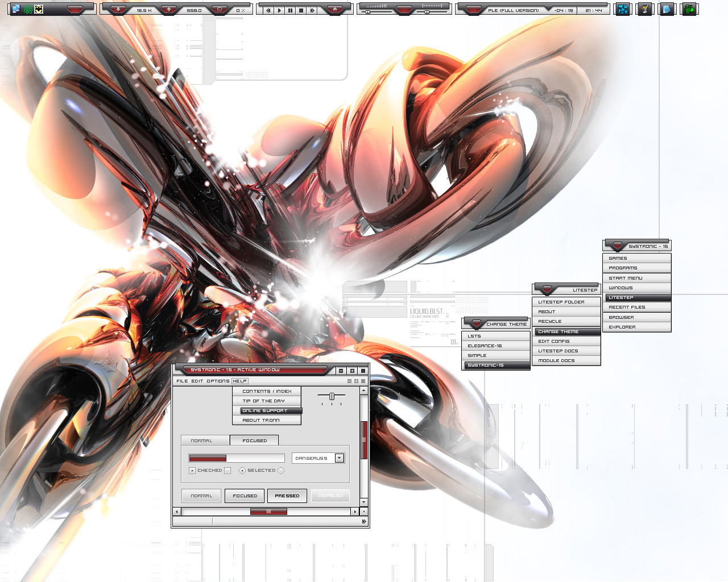The width and height of the screenshot is (728, 582).
Task: Switch to the Normal tab
Action: tap(205, 440)
